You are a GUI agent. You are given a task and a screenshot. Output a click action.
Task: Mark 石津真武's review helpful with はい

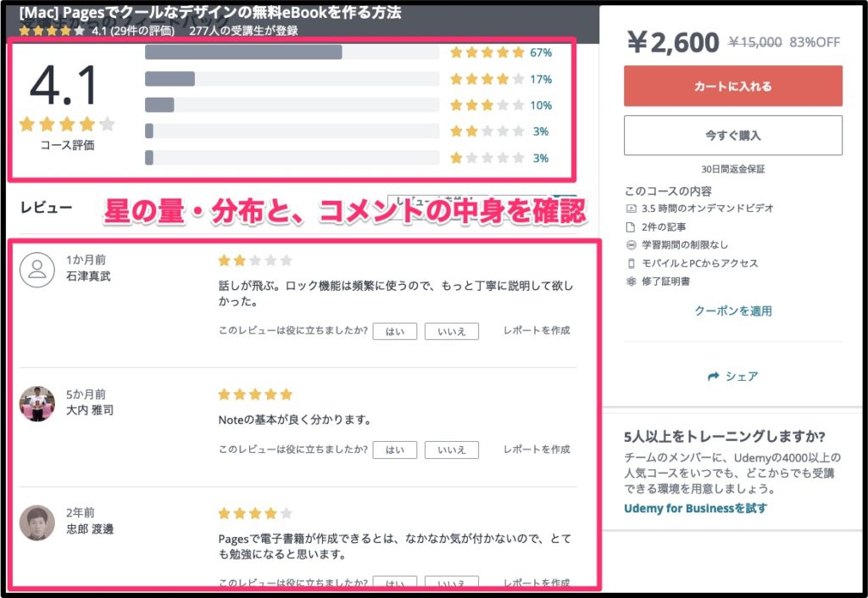coord(394,331)
